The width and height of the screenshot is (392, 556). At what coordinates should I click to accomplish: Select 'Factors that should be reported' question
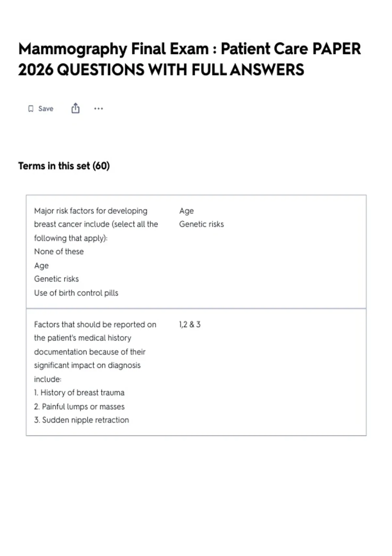pos(95,352)
